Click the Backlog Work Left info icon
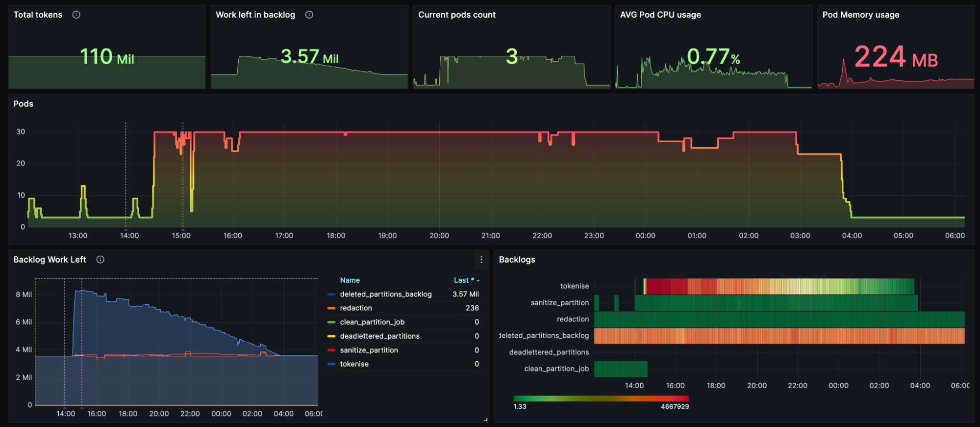The width and height of the screenshot is (980, 427). tap(101, 260)
